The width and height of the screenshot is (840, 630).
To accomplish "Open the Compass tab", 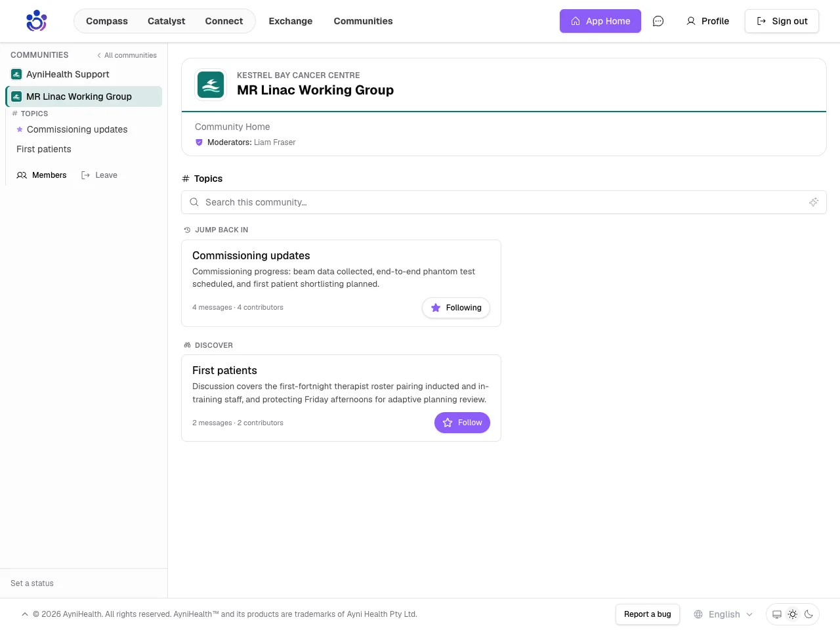I will [x=107, y=21].
